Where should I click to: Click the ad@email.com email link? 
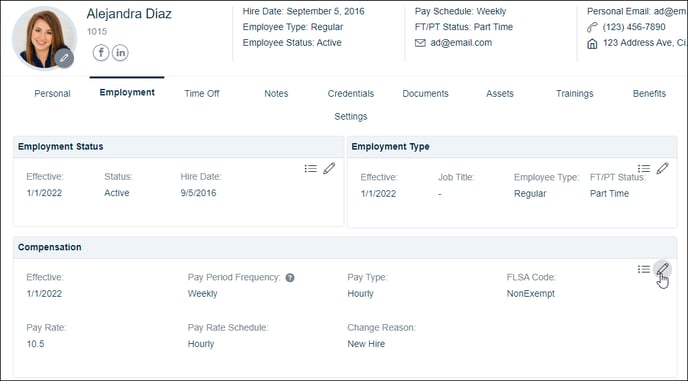coord(461,43)
